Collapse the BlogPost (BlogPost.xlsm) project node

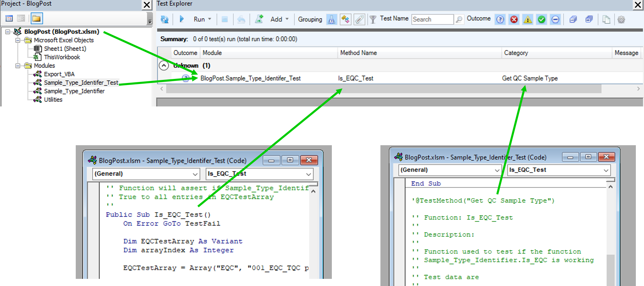[7, 32]
